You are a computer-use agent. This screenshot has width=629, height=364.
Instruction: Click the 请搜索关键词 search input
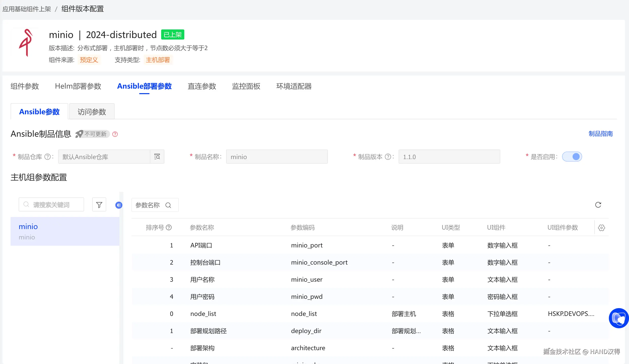coord(51,205)
